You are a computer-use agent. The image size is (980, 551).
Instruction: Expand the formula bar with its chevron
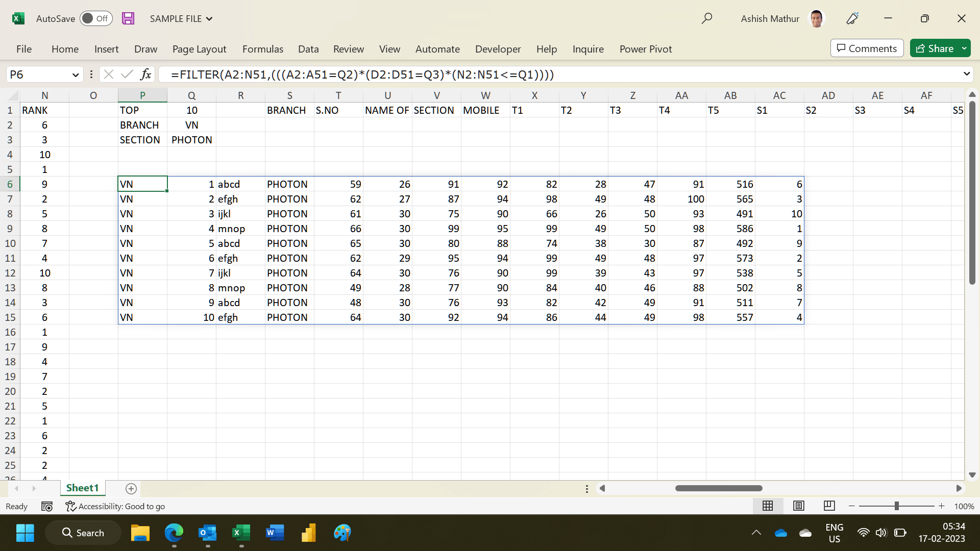(967, 74)
